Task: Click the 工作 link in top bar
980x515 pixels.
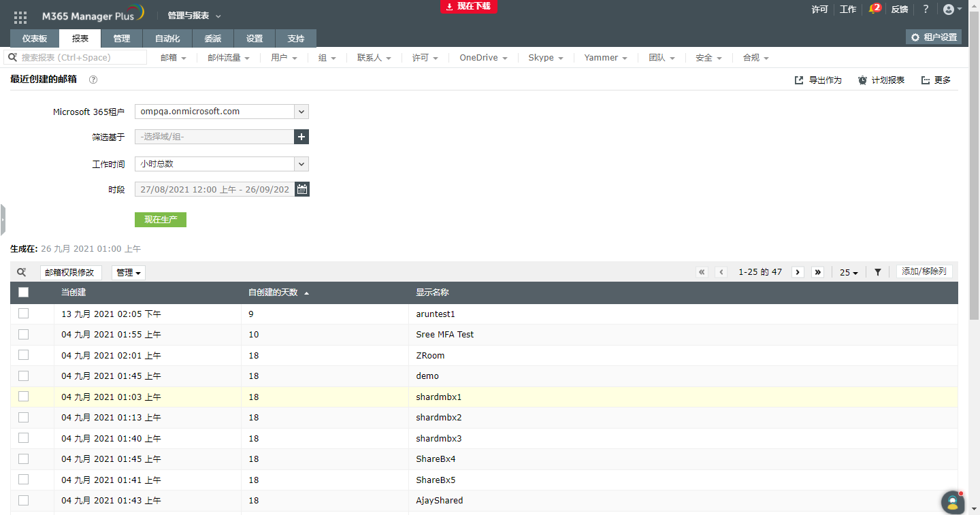Action: pos(848,10)
